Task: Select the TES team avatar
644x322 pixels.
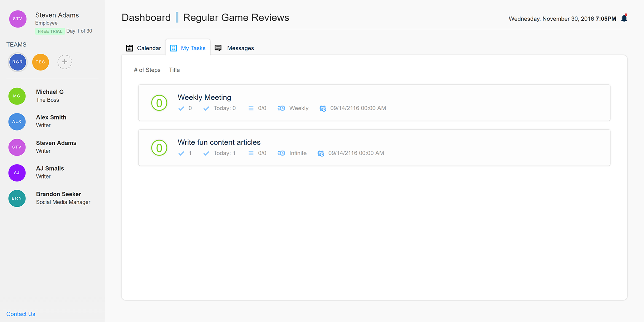Action: (x=40, y=62)
